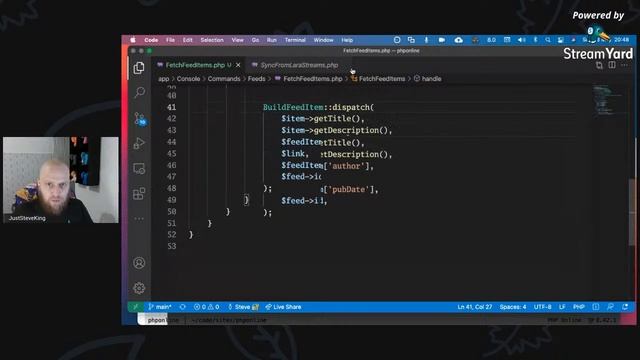This screenshot has width=640, height=360.
Task: Click the macOS volume icon in menu bar
Action: 521,40
